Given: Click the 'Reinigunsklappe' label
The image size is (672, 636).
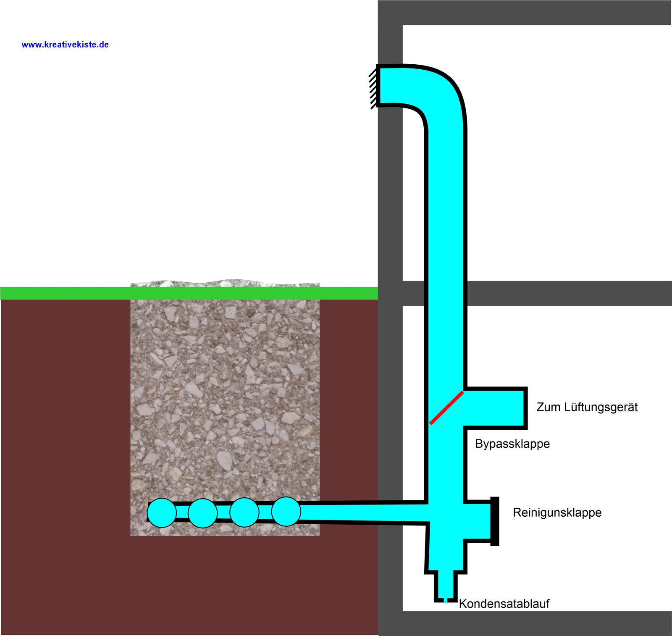Looking at the screenshot, I should pyautogui.click(x=557, y=512).
